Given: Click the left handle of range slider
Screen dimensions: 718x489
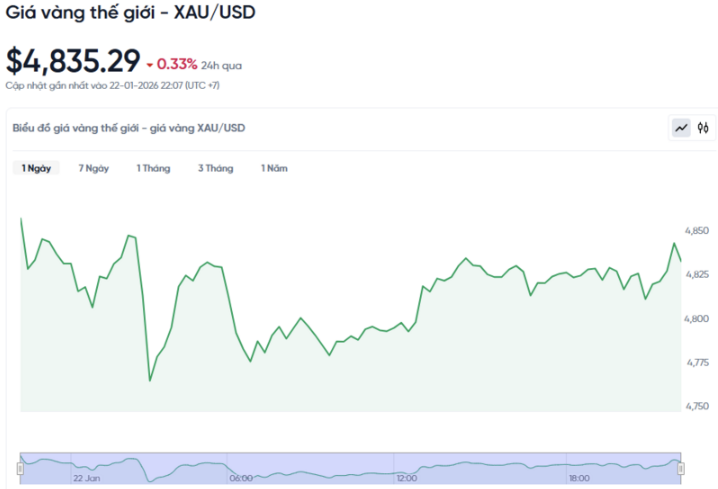Looking at the screenshot, I should [20, 467].
